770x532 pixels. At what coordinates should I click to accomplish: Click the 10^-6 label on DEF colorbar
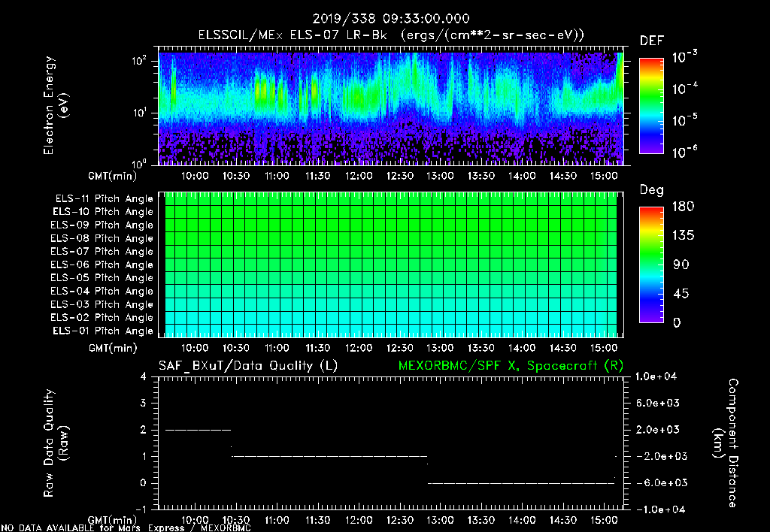pos(684,152)
